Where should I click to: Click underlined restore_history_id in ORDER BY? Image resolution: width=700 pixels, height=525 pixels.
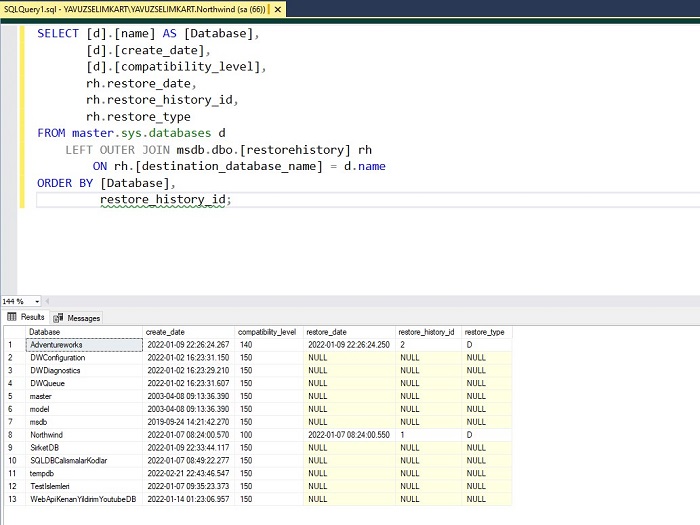click(x=162, y=200)
